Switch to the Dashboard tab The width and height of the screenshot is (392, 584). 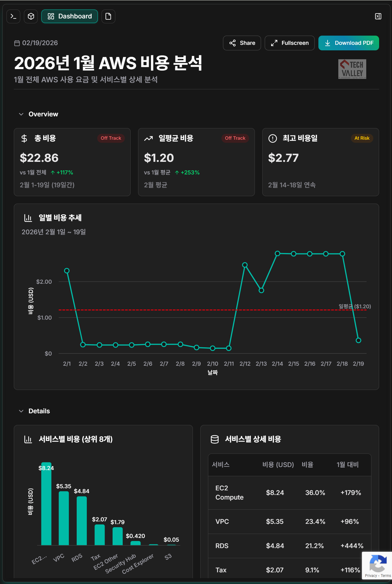pyautogui.click(x=70, y=16)
